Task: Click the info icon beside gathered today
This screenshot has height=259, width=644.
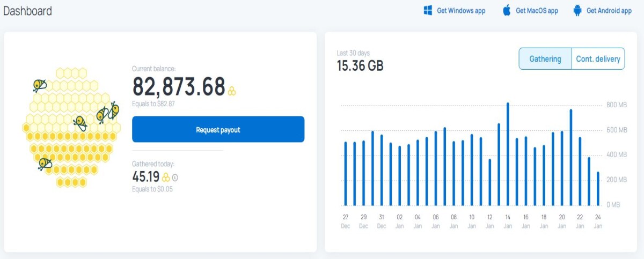Action: point(175,177)
